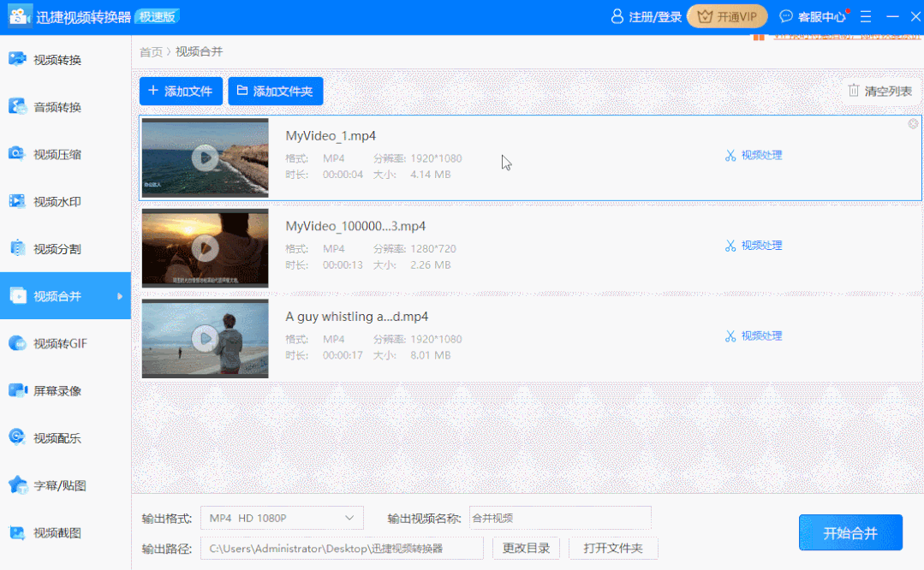Screen dimensions: 924x570
Task: Click the scissors icon for MyVideo_100000...3.mp4
Action: (x=730, y=246)
